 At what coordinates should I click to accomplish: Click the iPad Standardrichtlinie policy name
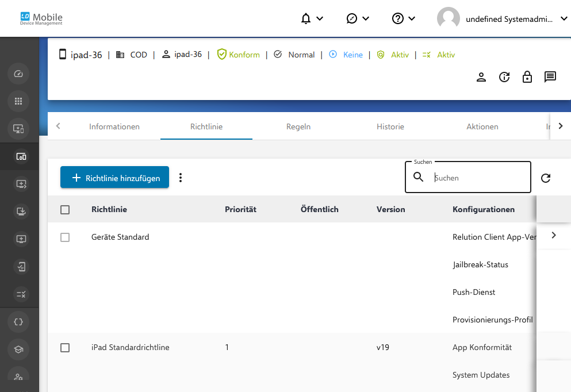(130, 347)
